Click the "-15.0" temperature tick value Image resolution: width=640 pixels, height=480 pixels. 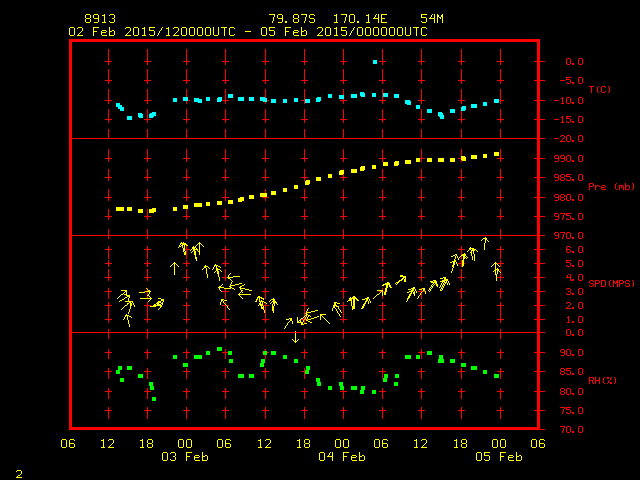pos(569,120)
